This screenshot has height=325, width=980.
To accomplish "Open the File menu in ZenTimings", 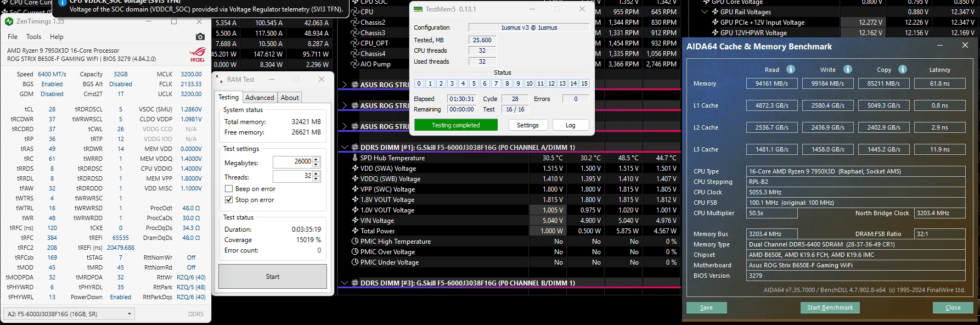I will pos(13,37).
